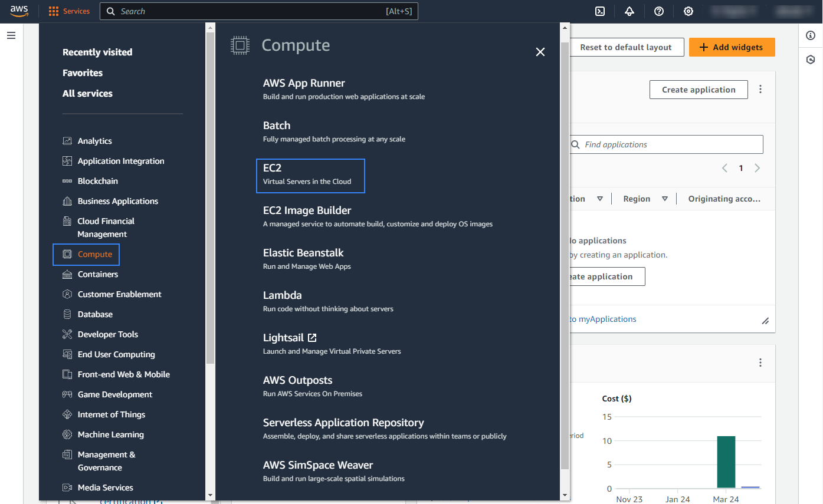Open the help question mark icon
Viewport: 823px width, 504px height.
coord(659,11)
